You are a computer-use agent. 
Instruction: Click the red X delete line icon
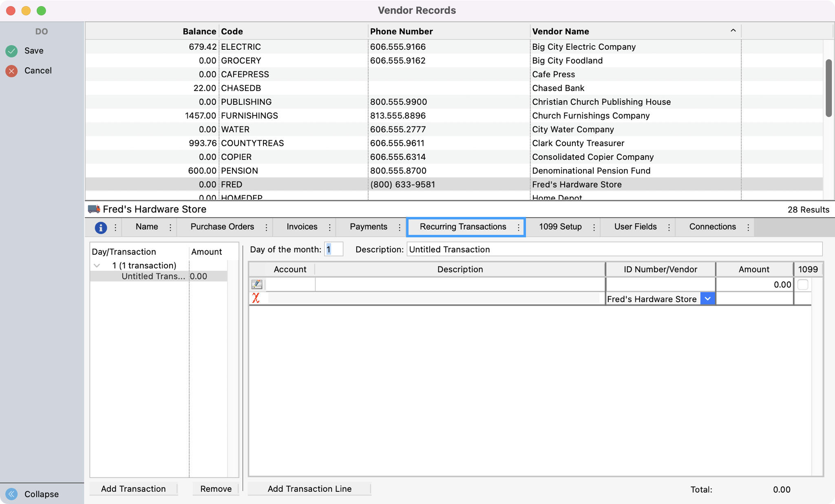click(256, 298)
